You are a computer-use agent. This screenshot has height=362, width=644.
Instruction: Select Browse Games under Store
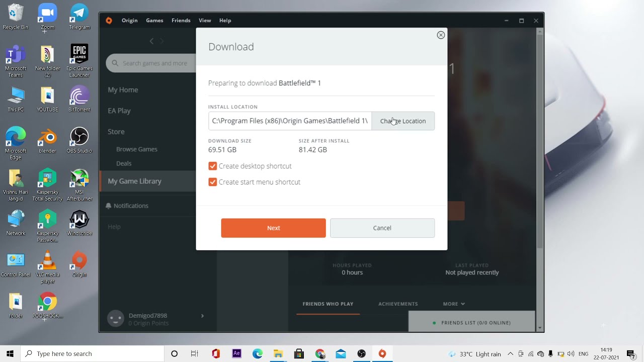[137, 149]
